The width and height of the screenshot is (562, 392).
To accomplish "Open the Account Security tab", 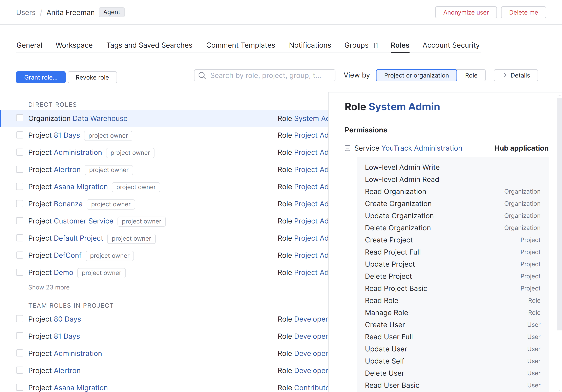I will (x=451, y=45).
